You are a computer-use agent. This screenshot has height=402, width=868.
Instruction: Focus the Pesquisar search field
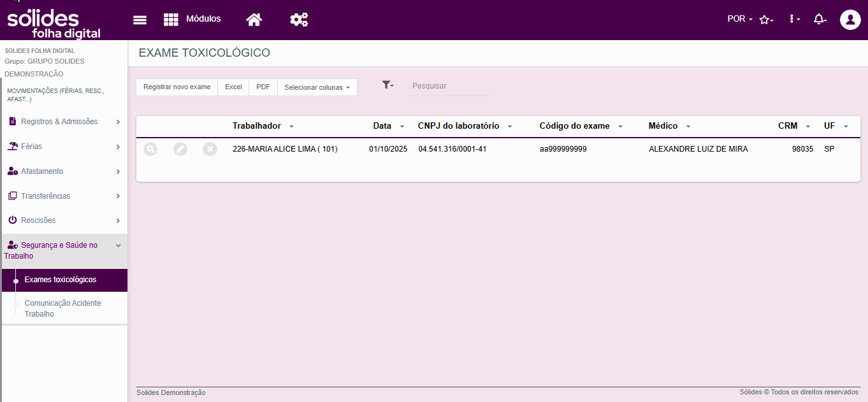[449, 86]
